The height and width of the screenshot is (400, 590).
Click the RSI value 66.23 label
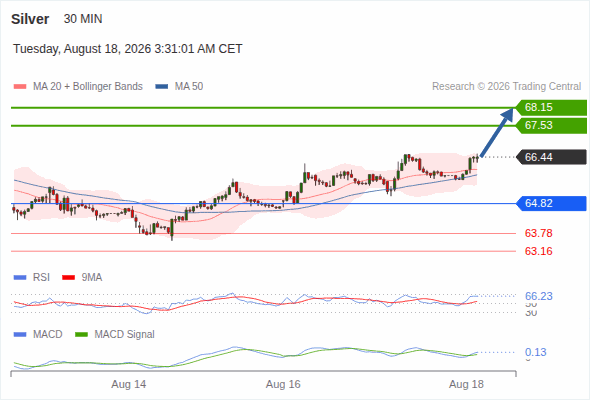tap(538, 296)
